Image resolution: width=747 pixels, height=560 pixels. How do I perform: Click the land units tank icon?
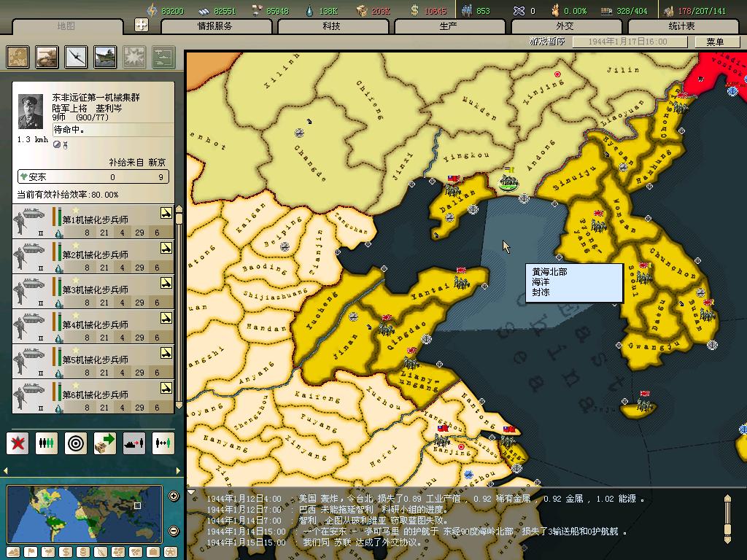click(47, 57)
